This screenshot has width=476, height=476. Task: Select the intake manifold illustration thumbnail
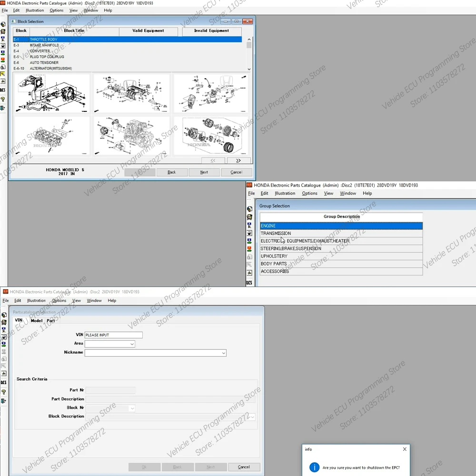click(x=131, y=93)
